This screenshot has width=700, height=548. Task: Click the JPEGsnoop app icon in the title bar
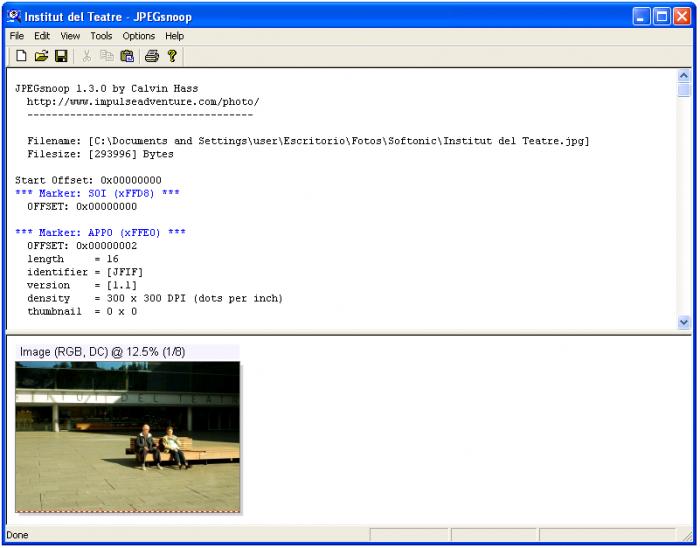tap(14, 17)
